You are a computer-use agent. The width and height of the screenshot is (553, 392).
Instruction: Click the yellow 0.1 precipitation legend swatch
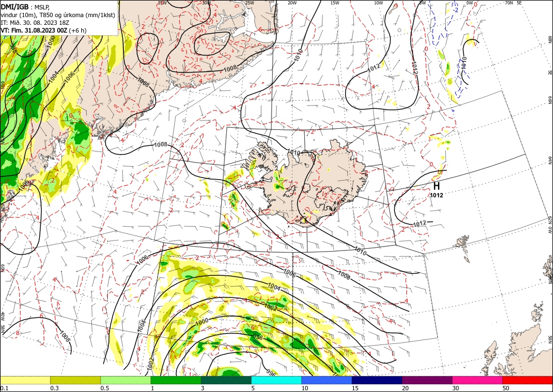[25, 380]
